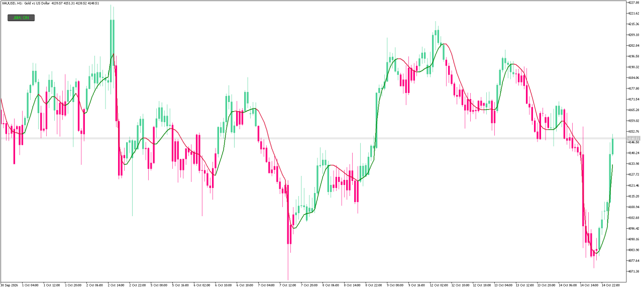The width and height of the screenshot is (644, 289).
Task: Select the 4083.90 price label
Action: coord(633,250)
